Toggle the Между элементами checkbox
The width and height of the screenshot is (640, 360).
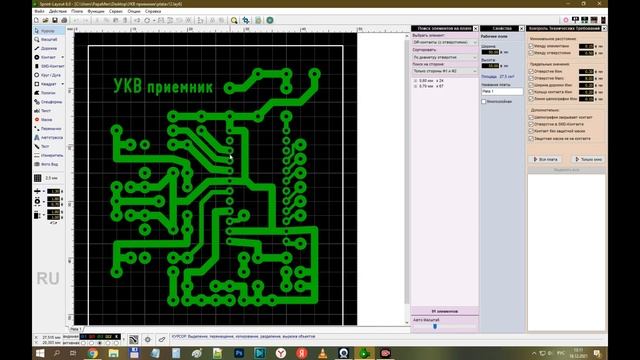coord(531,46)
